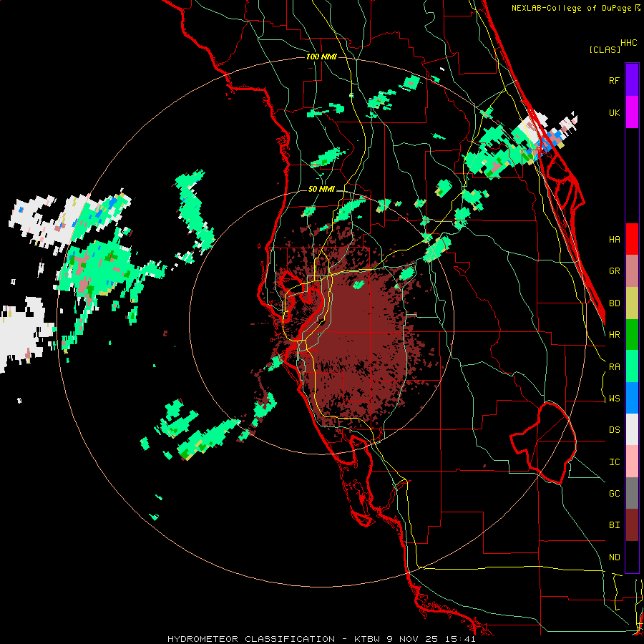644x644 pixels.
Task: Click the IC legend label
Action: point(614,462)
